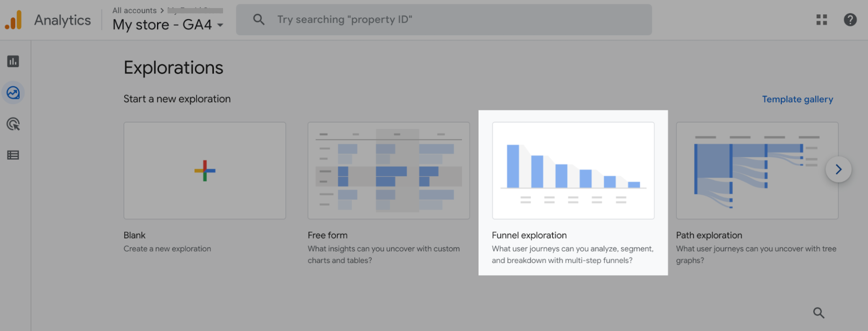The width and height of the screenshot is (868, 331).
Task: Open the Google apps grid switcher
Action: pyautogui.click(x=821, y=20)
